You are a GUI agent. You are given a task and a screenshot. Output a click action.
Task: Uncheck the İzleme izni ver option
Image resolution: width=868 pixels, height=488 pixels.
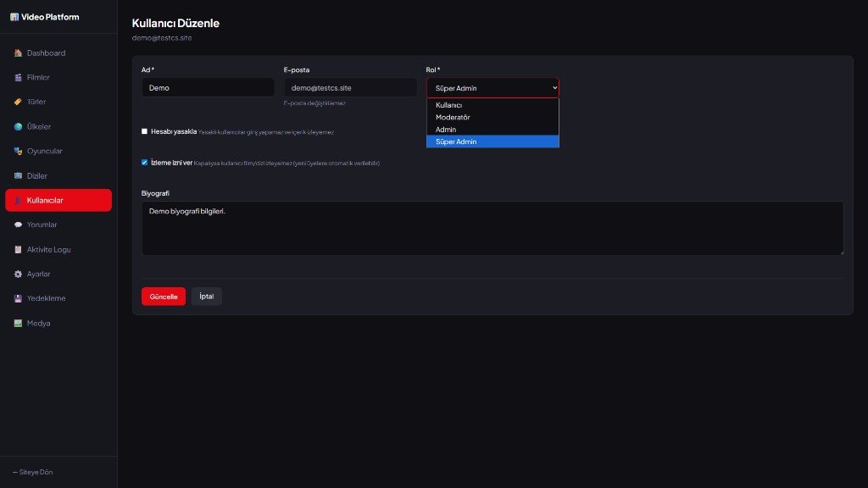tap(145, 163)
